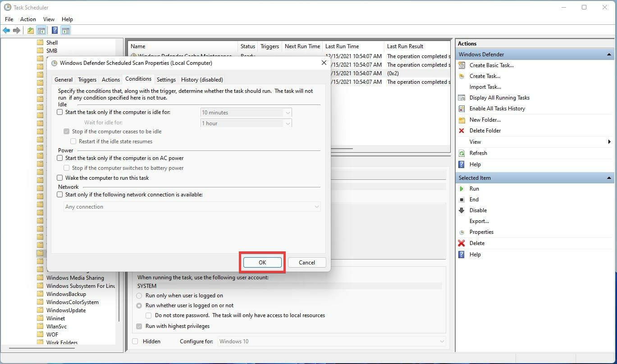Toggle Run with highest privileges checkbox
617x364 pixels.
pyautogui.click(x=139, y=326)
